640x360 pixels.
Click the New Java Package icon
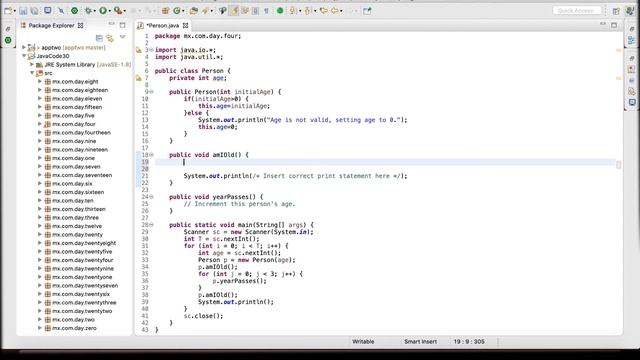coord(165,11)
